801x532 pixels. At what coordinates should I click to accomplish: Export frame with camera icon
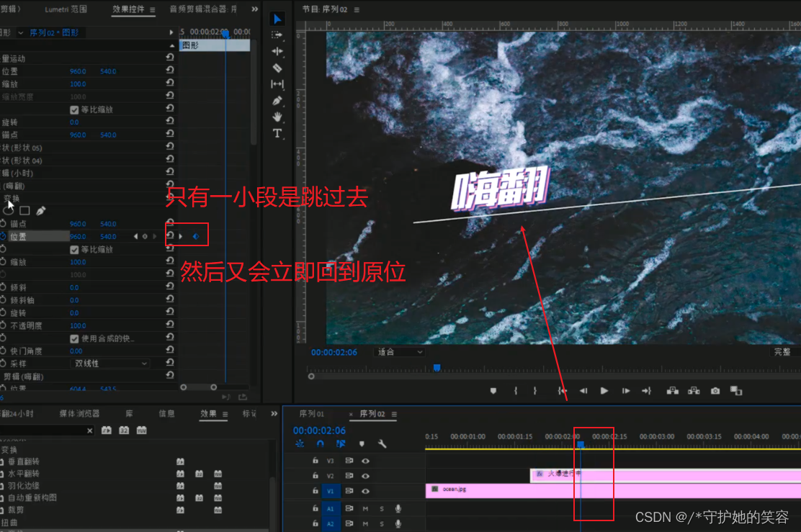715,391
